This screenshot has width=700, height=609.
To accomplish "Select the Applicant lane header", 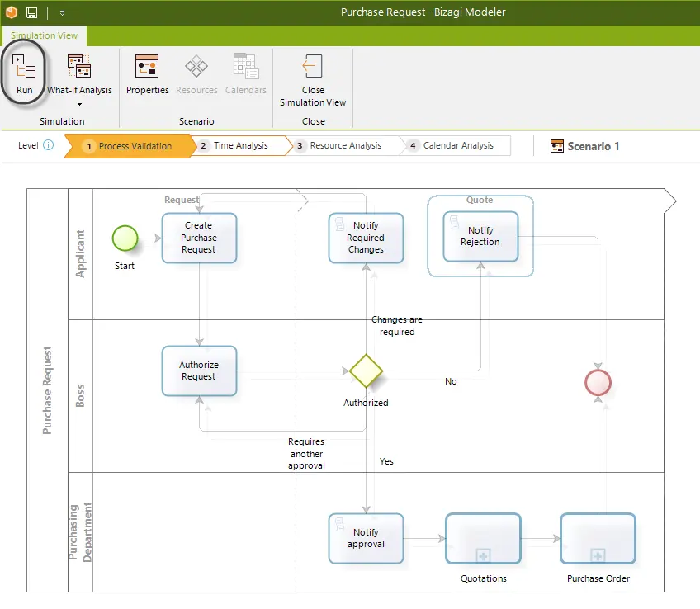I will (x=80, y=254).
